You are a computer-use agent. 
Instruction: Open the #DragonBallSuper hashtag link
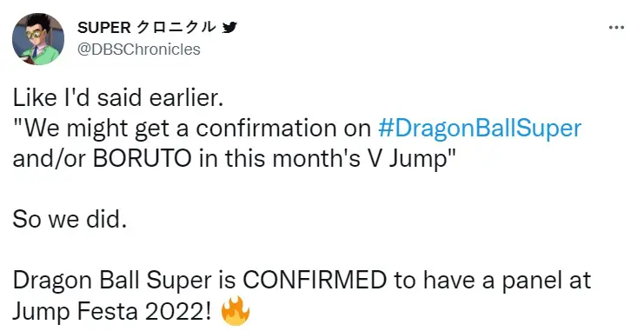click(479, 129)
